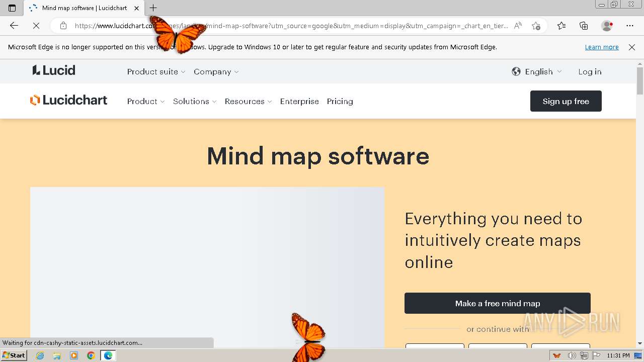Open Action Center flag icon
This screenshot has width=644, height=362.
point(596,355)
